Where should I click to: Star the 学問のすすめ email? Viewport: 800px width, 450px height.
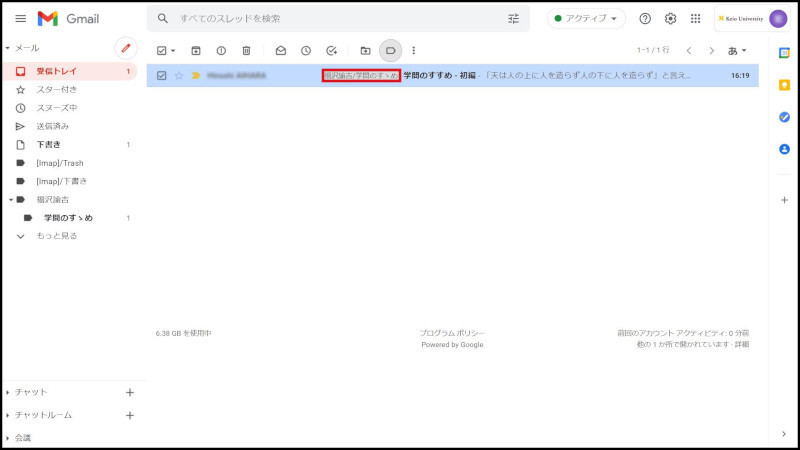179,75
